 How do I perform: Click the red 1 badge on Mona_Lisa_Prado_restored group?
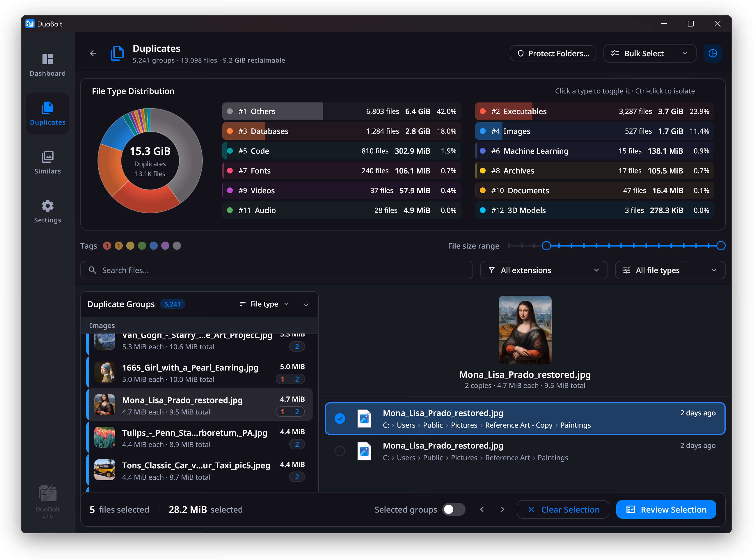pos(282,412)
